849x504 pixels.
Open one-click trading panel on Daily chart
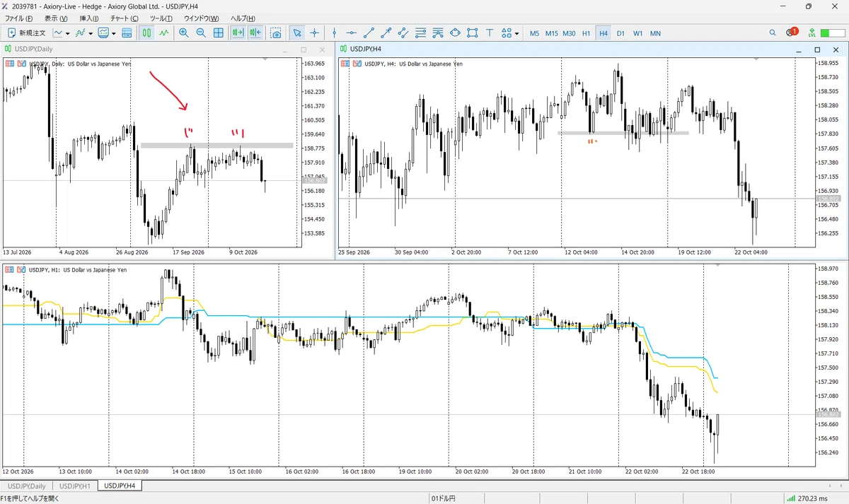9,64
